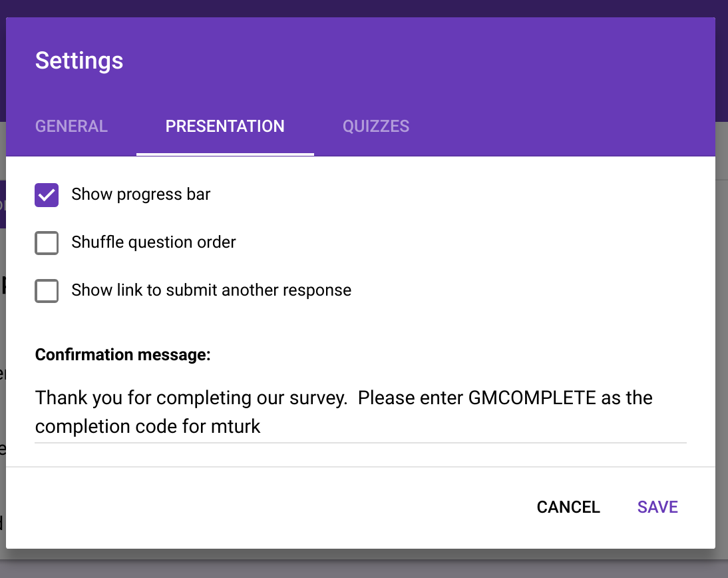Click into the confirmation message text field
The height and width of the screenshot is (578, 728).
pos(359,412)
